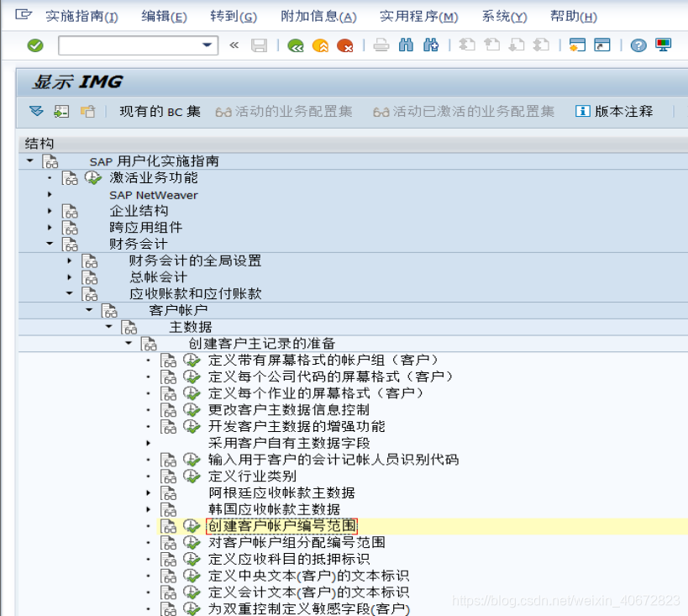688x616 pixels.
Task: Click the green Enter checkmark icon
Action: coord(35,45)
